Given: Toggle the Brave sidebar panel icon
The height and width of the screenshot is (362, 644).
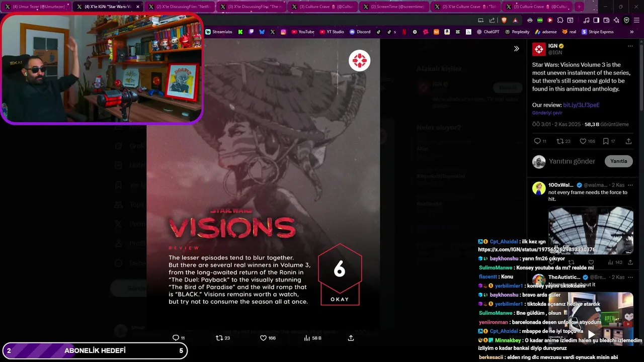Looking at the screenshot, I should 596,20.
